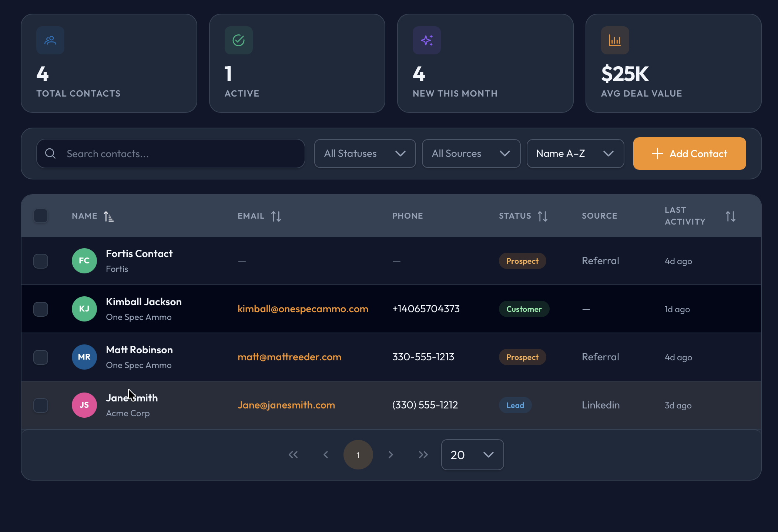Sort contacts by Status arrows

point(543,216)
